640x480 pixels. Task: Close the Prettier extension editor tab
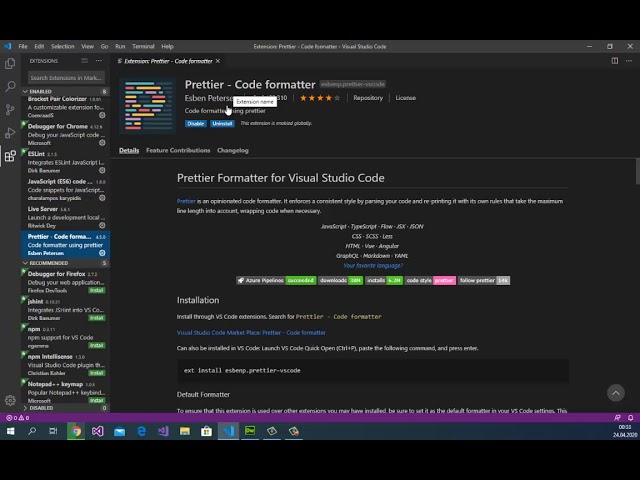click(x=218, y=61)
